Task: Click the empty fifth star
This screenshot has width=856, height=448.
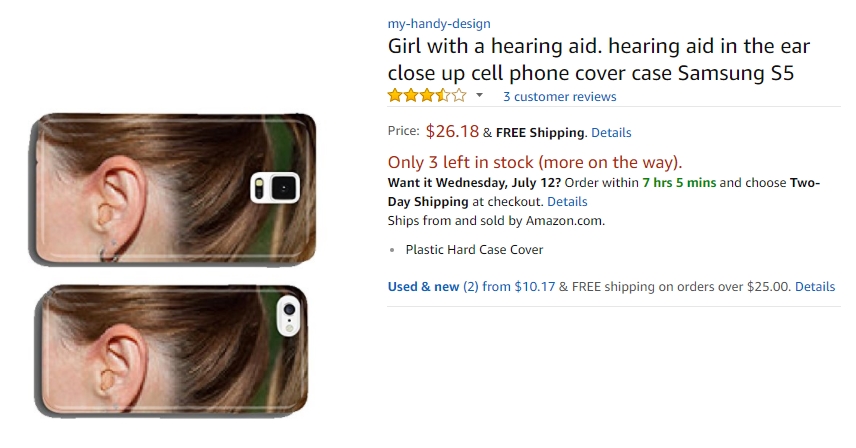Action: [460, 96]
